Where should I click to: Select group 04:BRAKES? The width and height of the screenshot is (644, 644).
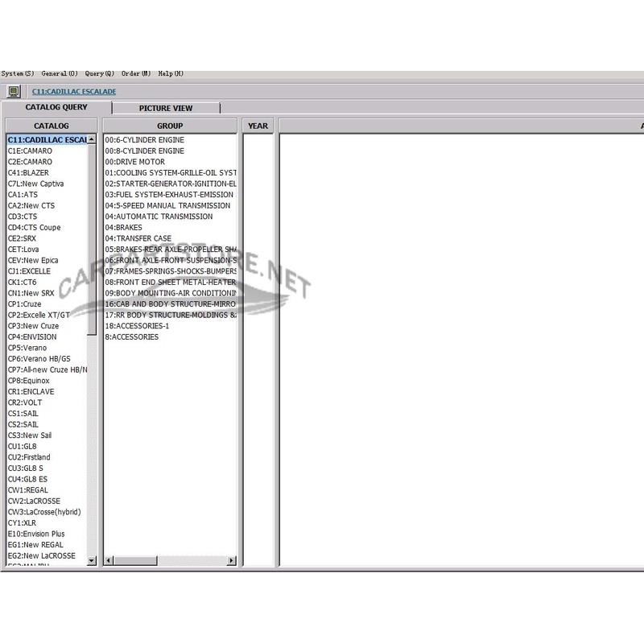click(x=124, y=228)
